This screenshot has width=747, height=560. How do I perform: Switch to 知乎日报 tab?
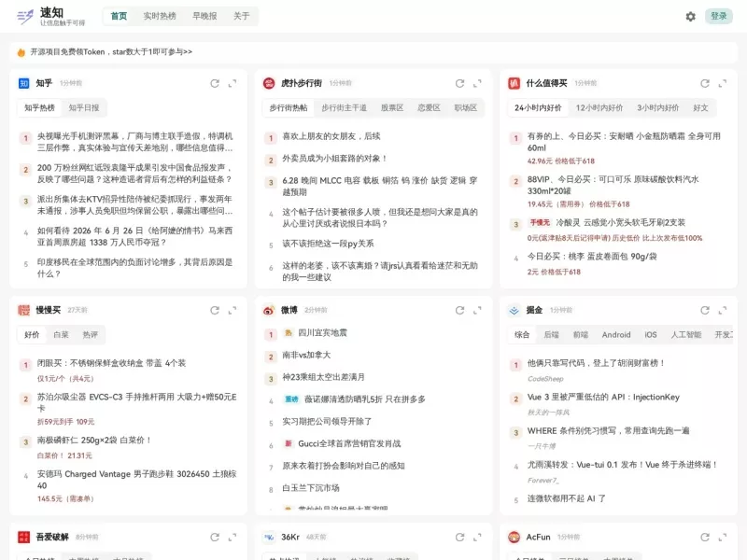84,108
